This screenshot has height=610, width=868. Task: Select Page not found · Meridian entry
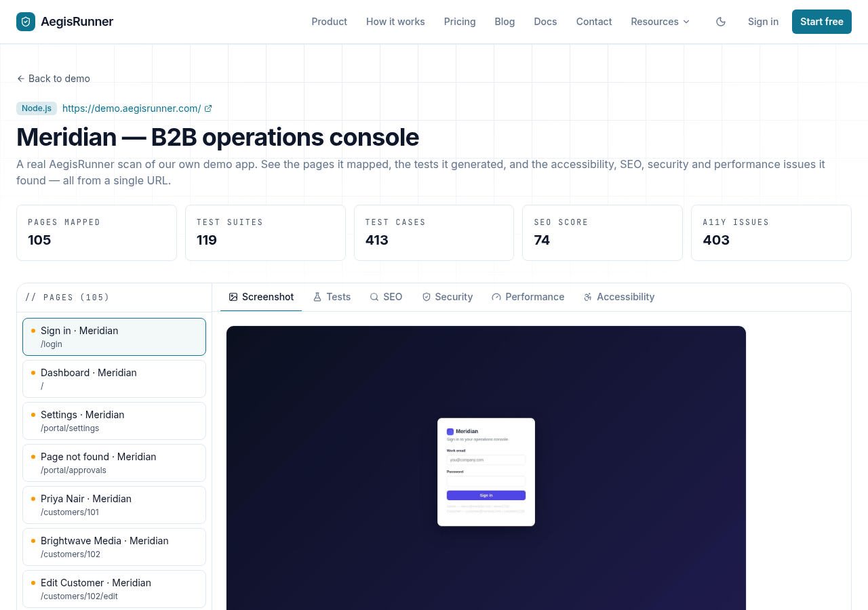pos(114,463)
